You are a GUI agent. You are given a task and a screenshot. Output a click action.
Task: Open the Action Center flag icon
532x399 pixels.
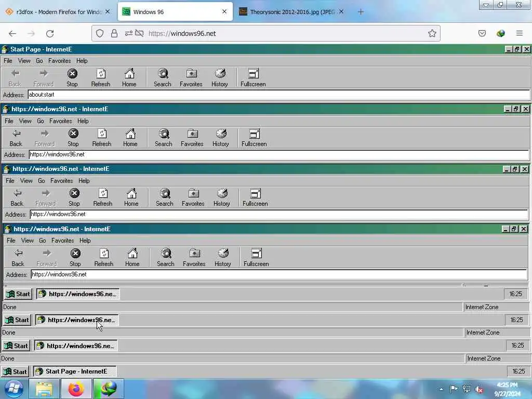click(x=454, y=389)
